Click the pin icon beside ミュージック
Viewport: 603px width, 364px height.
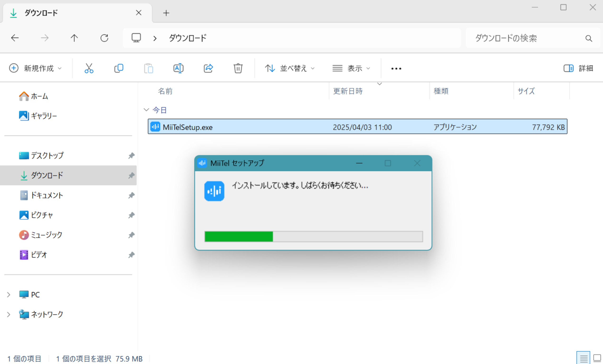click(131, 235)
